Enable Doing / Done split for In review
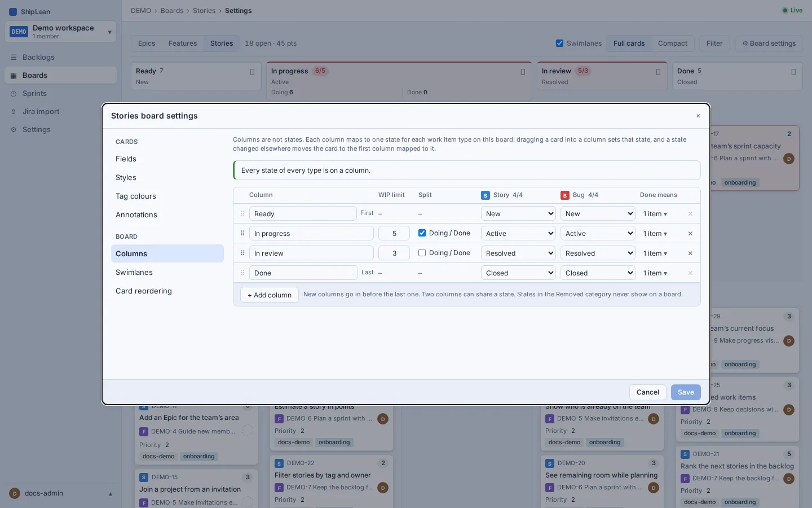This screenshot has width=812, height=508. (x=422, y=253)
